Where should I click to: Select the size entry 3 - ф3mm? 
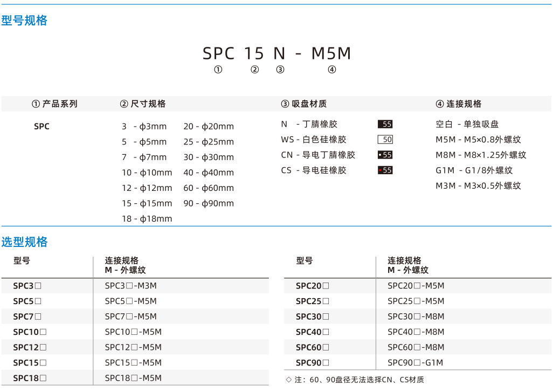[x=144, y=126]
